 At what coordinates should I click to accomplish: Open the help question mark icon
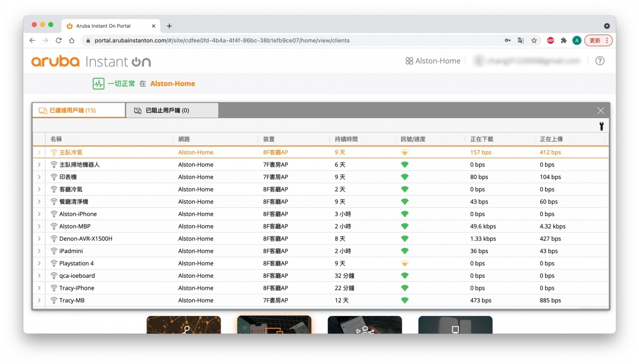click(600, 61)
